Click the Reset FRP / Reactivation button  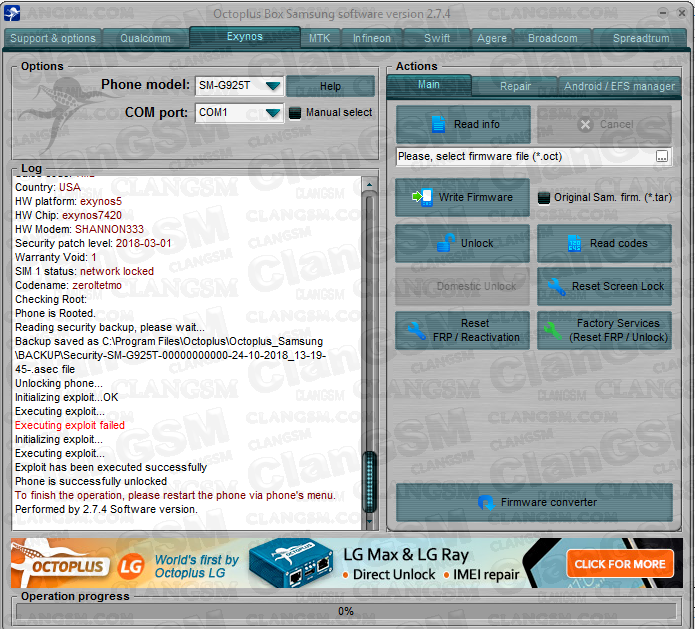(x=462, y=330)
